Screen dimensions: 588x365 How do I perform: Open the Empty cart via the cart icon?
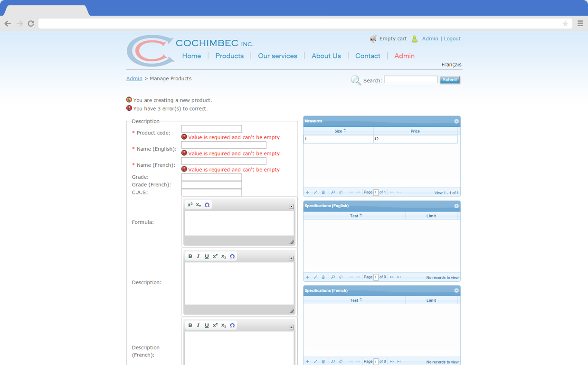click(374, 38)
